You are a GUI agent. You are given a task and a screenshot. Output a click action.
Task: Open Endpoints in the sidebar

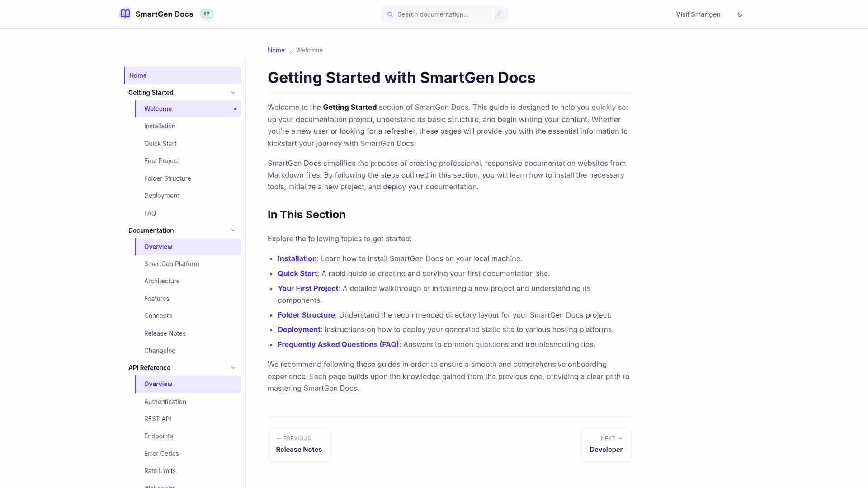pos(188,436)
